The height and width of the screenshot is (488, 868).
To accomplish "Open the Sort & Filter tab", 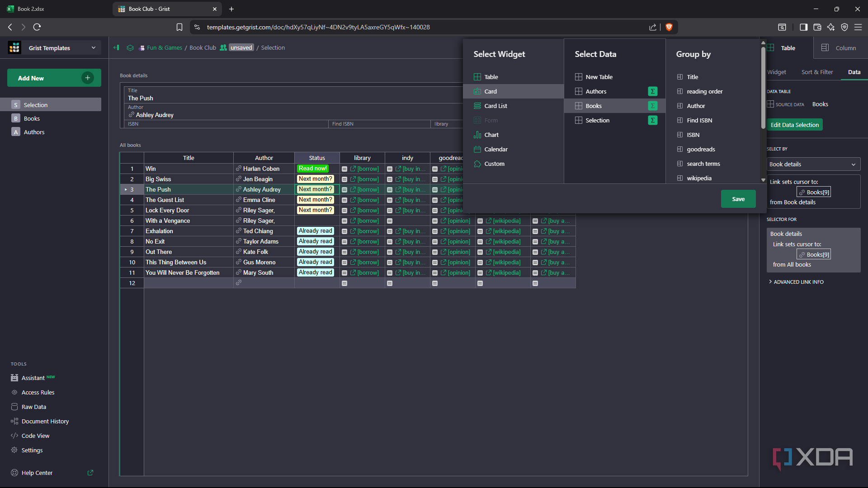I will click(x=817, y=72).
